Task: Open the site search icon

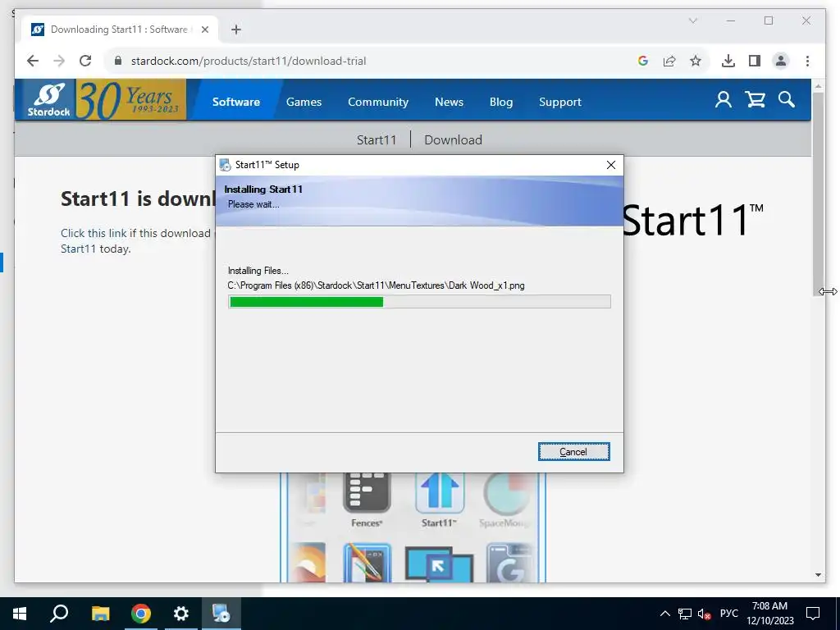Action: click(787, 99)
